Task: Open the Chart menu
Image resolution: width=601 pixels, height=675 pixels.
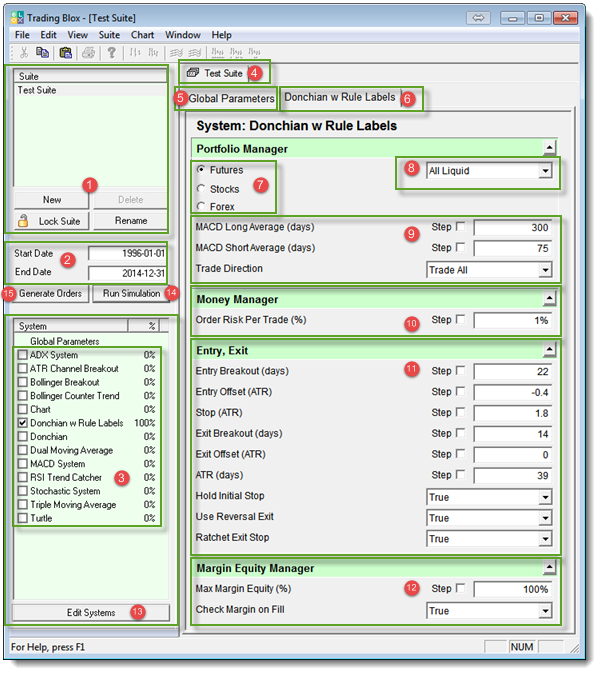Action: coord(143,35)
